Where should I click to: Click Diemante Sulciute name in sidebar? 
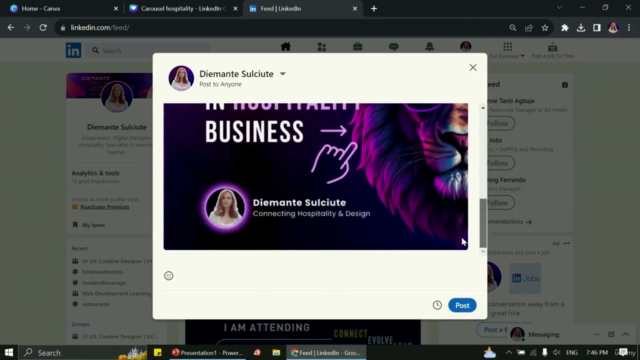point(117,127)
